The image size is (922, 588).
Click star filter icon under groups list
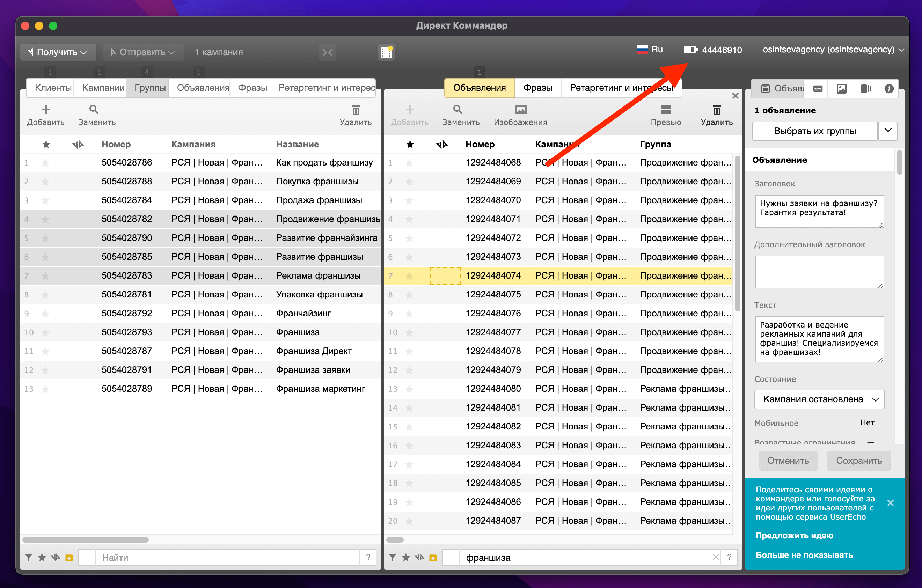pyautogui.click(x=42, y=558)
